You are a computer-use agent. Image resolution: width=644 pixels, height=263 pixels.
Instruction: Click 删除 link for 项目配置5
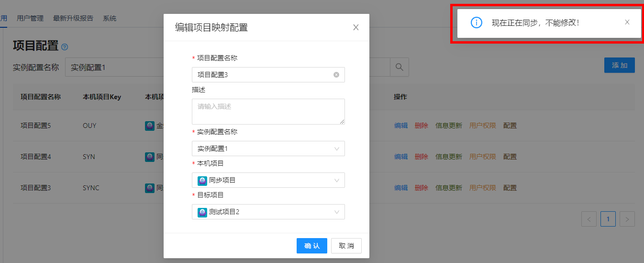click(x=421, y=126)
